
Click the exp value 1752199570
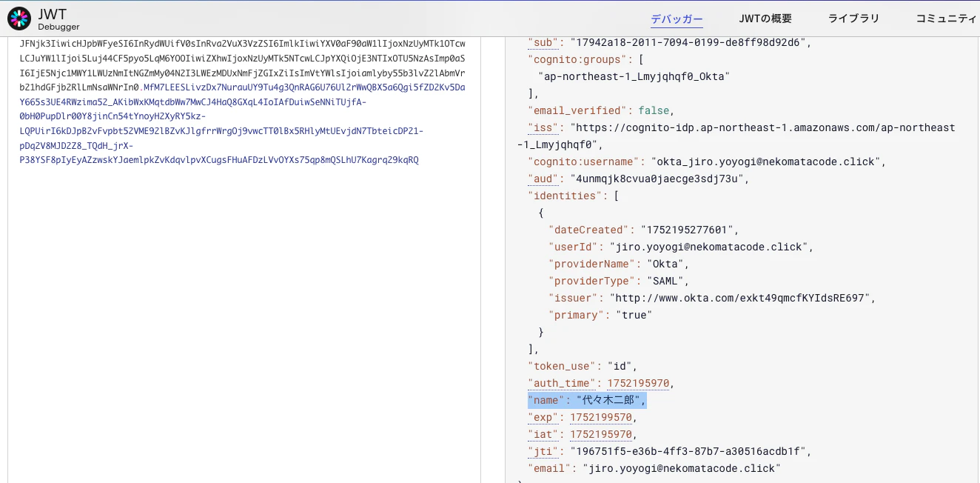601,417
